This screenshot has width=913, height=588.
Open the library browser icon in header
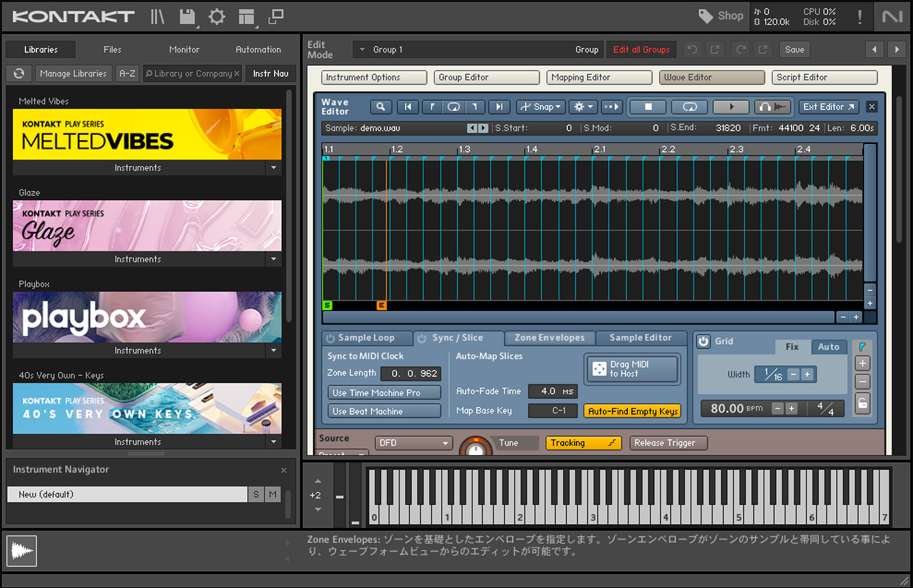158,16
